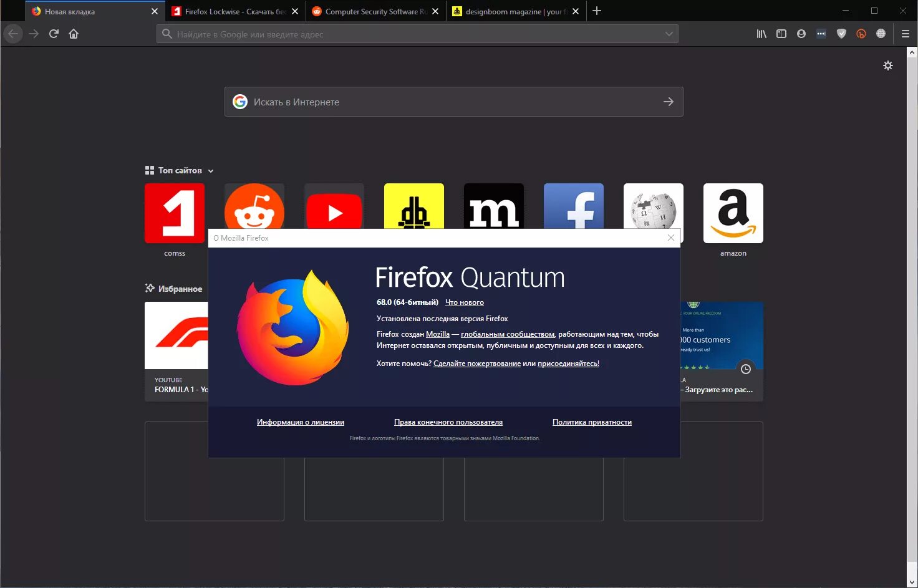Submit search with the arrow in search box
Screen dimensions: 918x588
pyautogui.click(x=669, y=102)
